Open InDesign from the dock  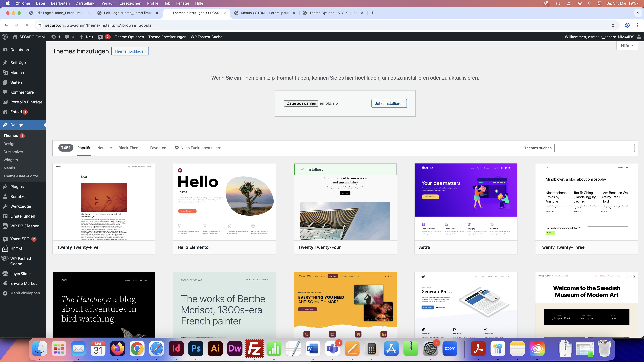(176, 348)
